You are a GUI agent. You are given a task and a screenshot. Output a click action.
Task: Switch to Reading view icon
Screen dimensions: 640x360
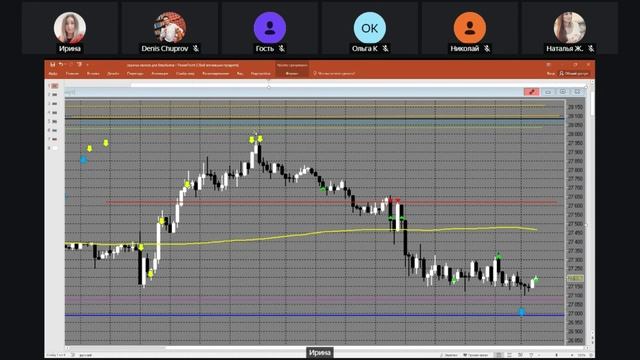coord(520,355)
